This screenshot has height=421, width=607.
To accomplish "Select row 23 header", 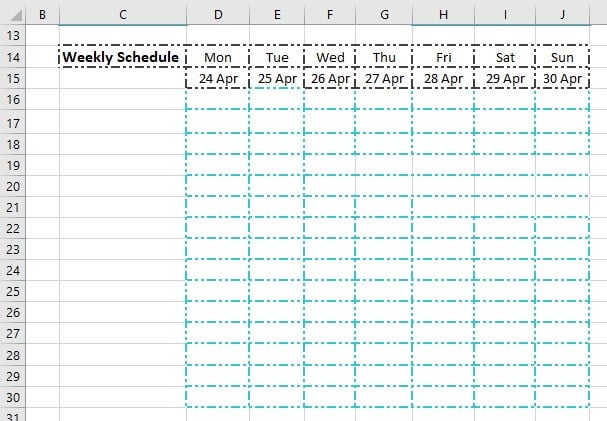I will coord(13,249).
